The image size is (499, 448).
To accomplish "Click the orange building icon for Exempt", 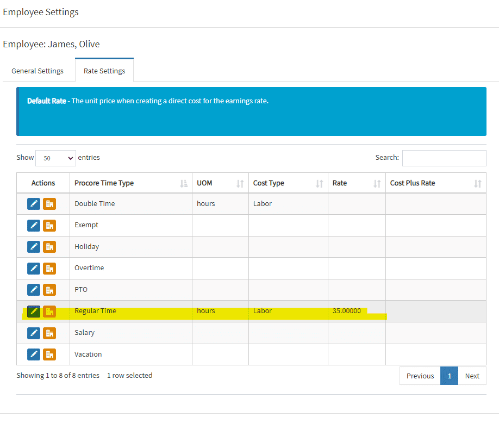I will [49, 225].
